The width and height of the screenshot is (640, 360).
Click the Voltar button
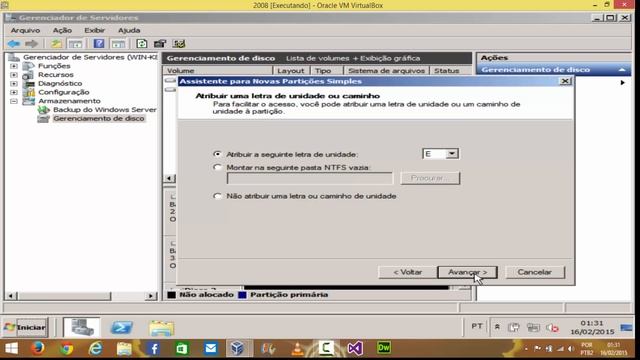(407, 272)
